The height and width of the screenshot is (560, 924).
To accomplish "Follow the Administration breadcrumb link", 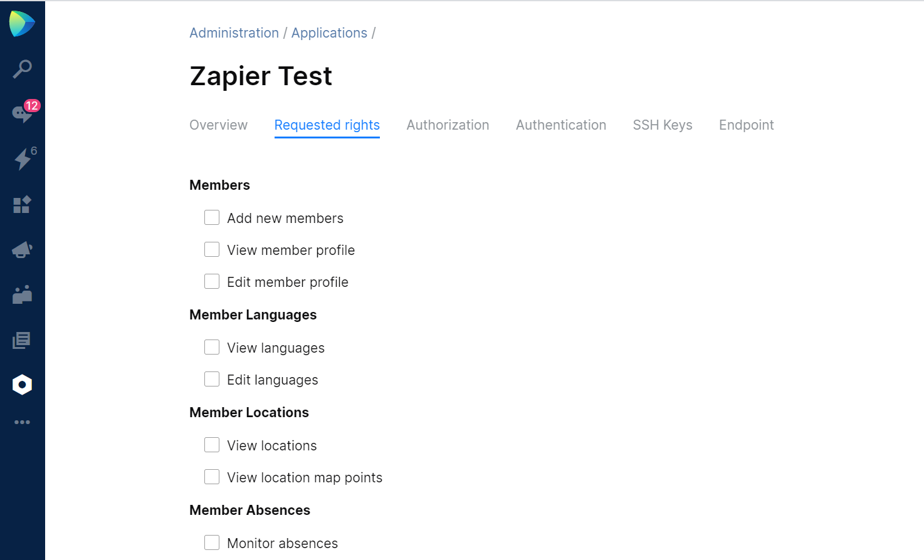I will (x=234, y=33).
